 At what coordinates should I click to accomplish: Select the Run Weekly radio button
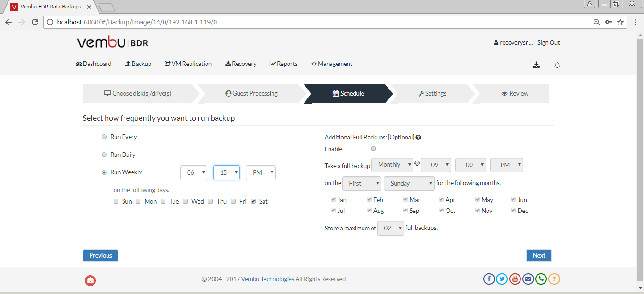pos(104,172)
